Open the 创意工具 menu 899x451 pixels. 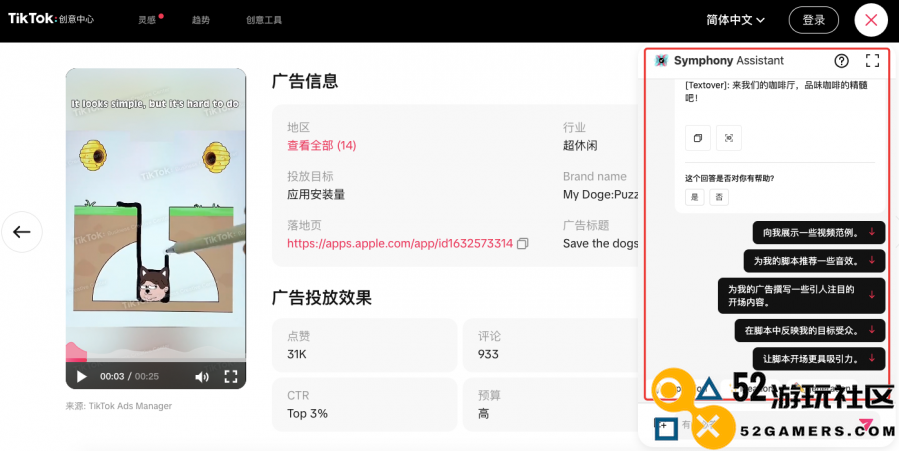[x=264, y=20]
